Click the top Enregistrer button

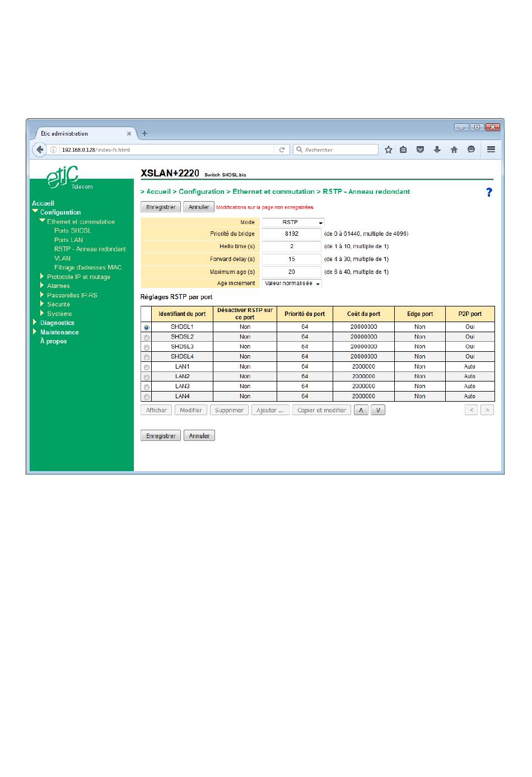pos(161,207)
